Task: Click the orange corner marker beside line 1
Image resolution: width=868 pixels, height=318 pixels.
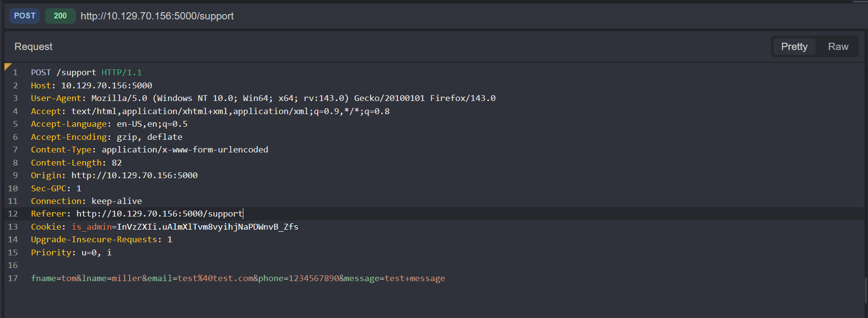Action: [x=7, y=67]
